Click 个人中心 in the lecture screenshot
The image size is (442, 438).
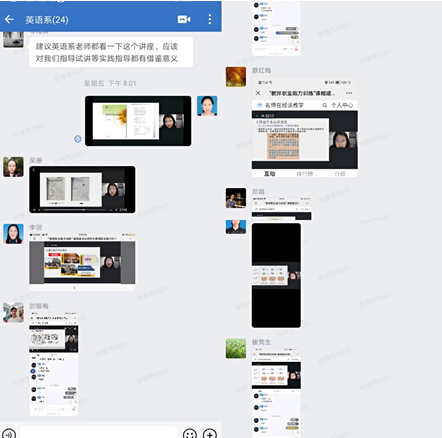pyautogui.click(x=342, y=105)
